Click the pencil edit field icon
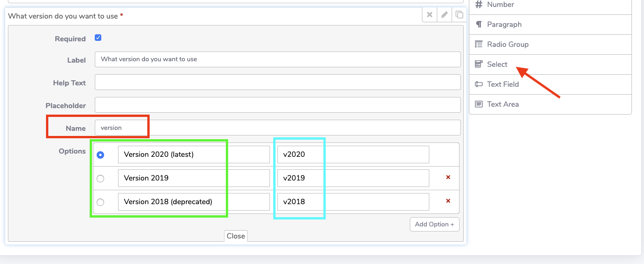The image size is (644, 264). pos(444,15)
